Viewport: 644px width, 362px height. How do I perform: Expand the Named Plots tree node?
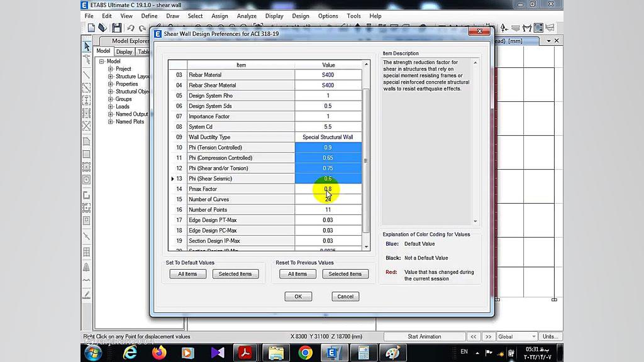point(110,122)
